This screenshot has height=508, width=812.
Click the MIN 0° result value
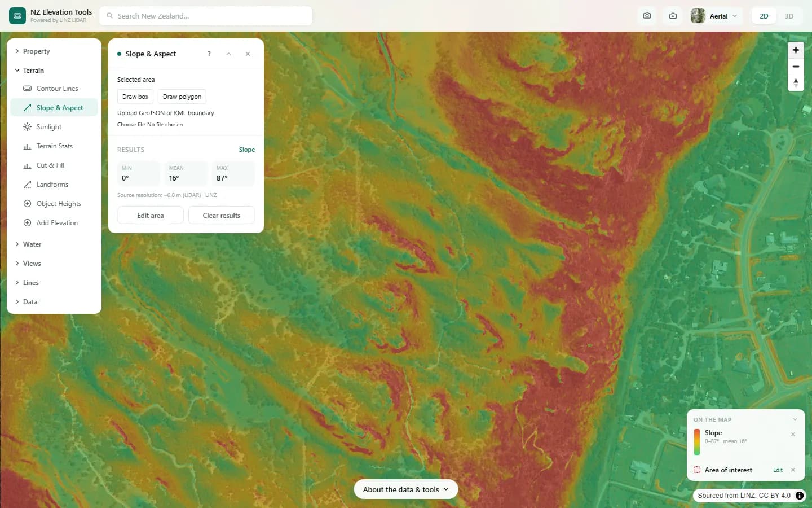click(139, 174)
